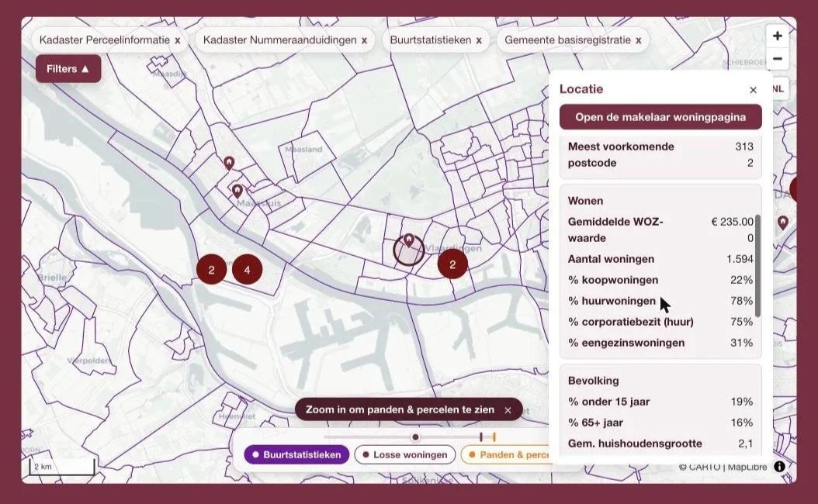Open the cluster marker showing 4

tap(247, 270)
